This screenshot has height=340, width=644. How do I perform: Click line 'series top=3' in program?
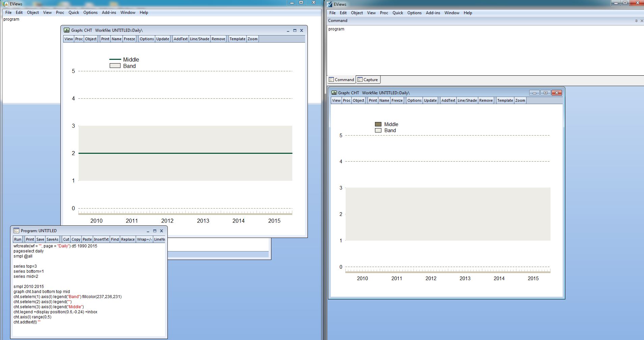[25, 266]
